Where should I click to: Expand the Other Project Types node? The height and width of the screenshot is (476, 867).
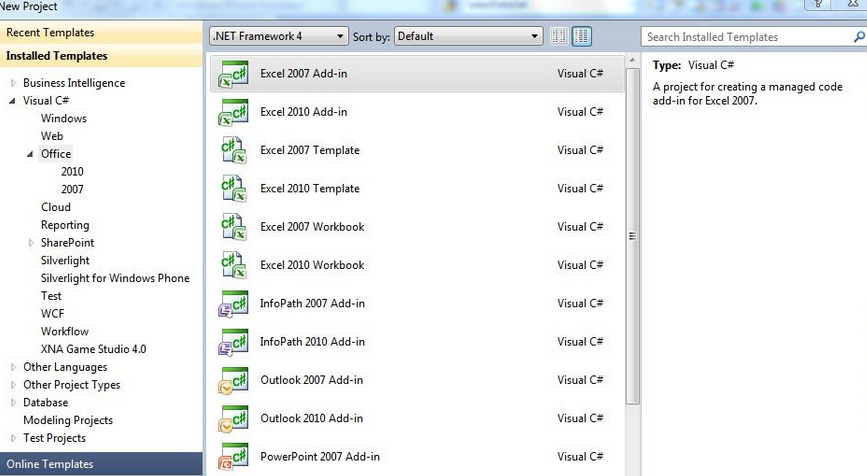pyautogui.click(x=13, y=385)
